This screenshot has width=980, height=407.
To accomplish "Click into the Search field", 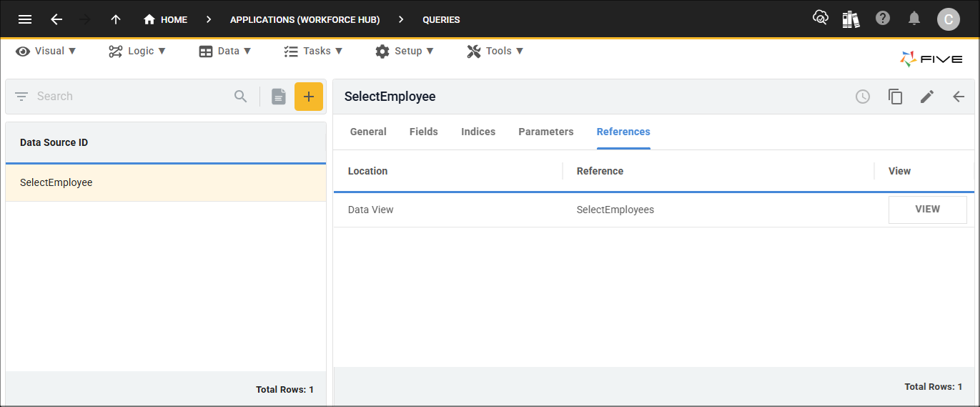I will pyautogui.click(x=132, y=97).
